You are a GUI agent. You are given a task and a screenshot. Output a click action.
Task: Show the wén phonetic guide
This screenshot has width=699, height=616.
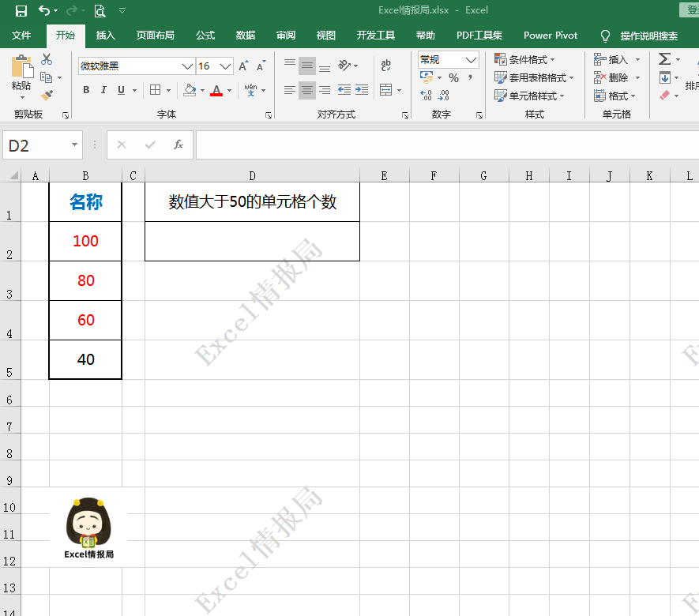(250, 90)
